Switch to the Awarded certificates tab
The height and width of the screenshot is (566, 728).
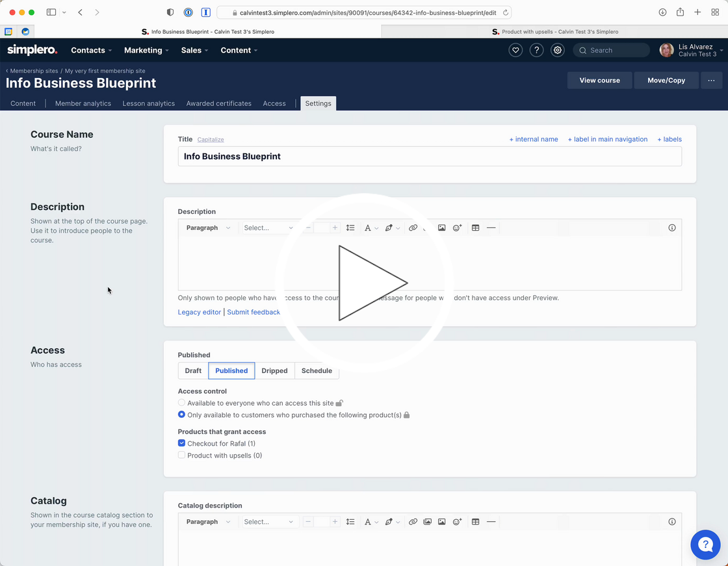[218, 103]
